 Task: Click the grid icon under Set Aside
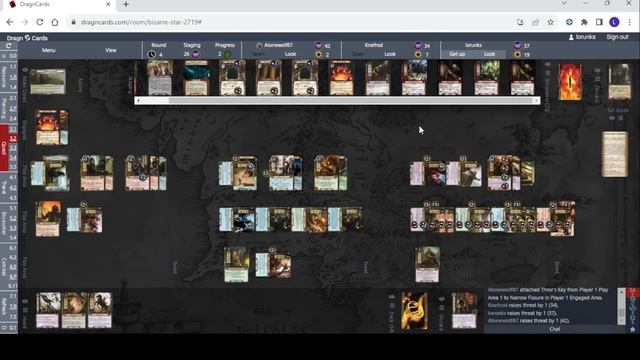click(x=621, y=118)
